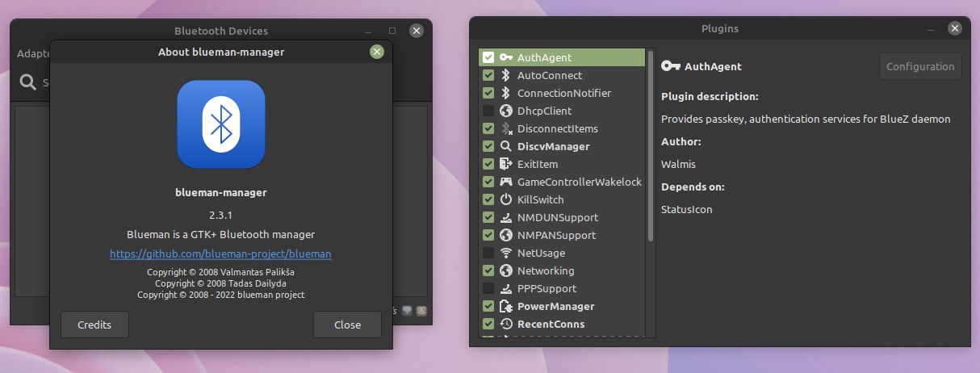
Task: Click the globe icon beside NMPANSupport
Action: [x=506, y=235]
